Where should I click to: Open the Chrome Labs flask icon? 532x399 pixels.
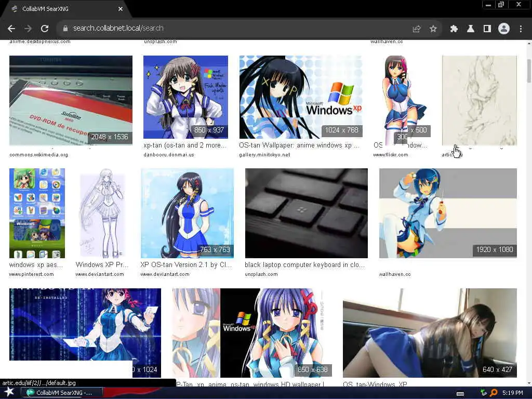471,29
